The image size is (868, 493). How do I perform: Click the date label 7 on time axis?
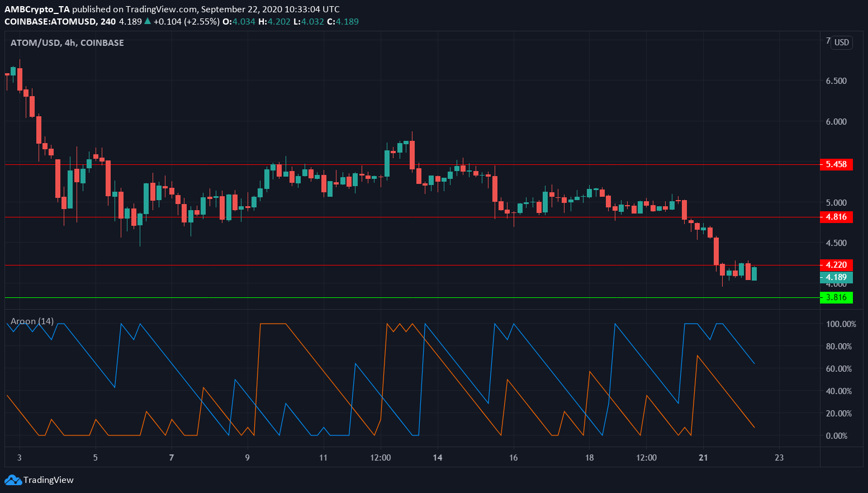172,457
